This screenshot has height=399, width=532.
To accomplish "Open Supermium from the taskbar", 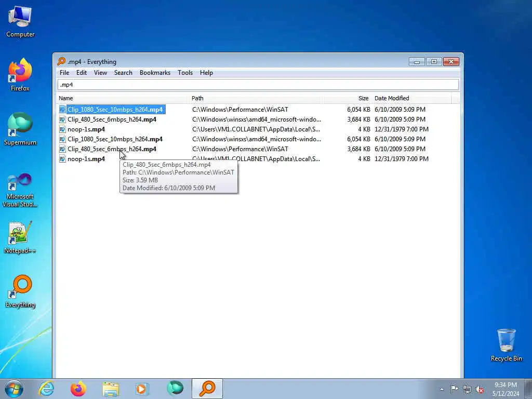I will click(175, 389).
